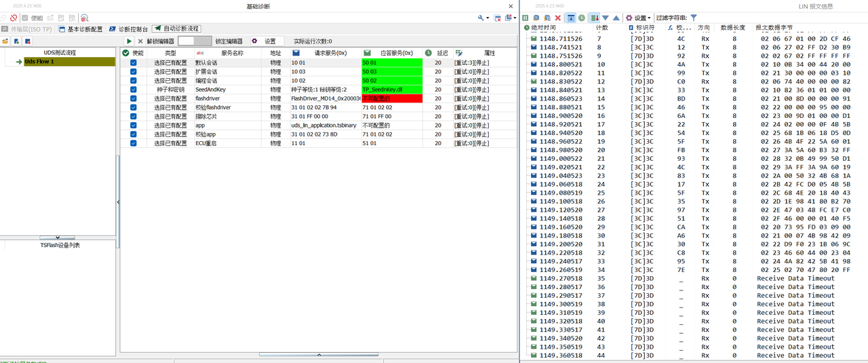
Task: Click the blue down-triangle icon in LIN toolbar
Action: tap(606, 18)
